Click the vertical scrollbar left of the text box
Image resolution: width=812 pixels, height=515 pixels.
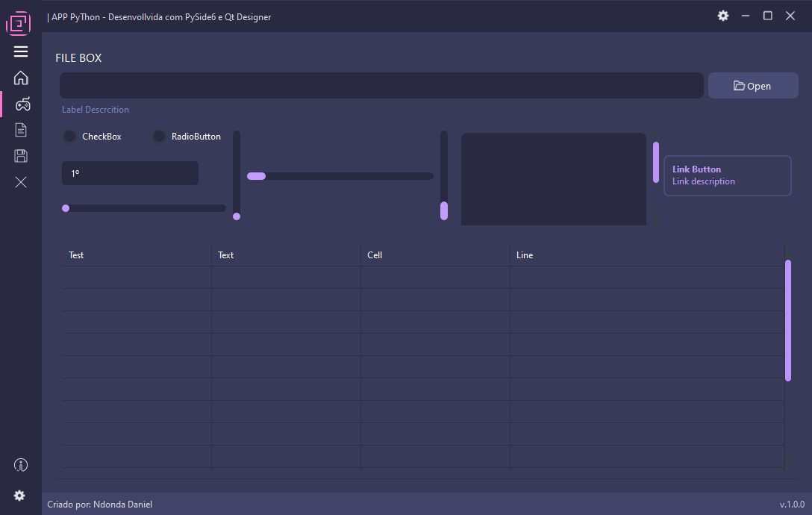[x=444, y=175]
